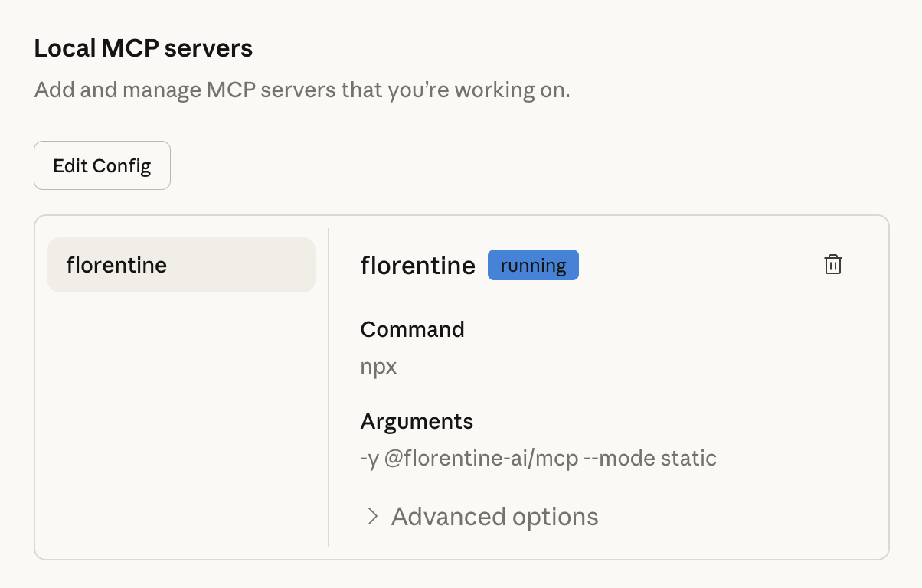
Task: Click the -y flag in arguments
Action: pyautogui.click(x=368, y=459)
